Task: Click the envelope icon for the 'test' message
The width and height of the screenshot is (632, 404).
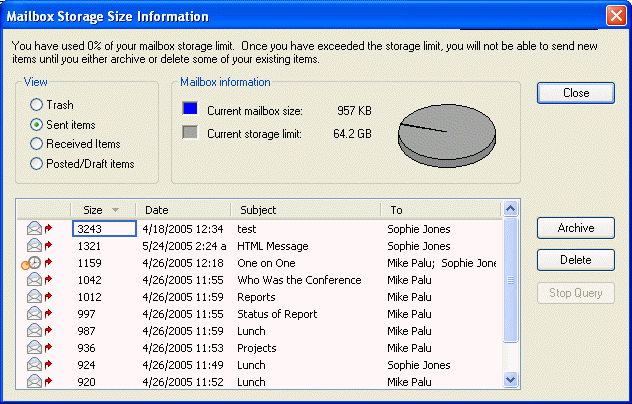Action: point(34,229)
